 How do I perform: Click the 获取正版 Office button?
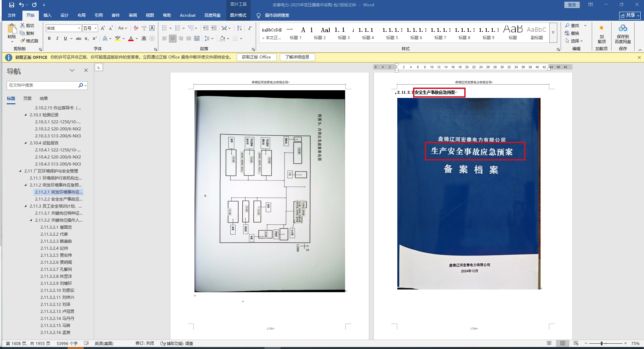(x=256, y=57)
